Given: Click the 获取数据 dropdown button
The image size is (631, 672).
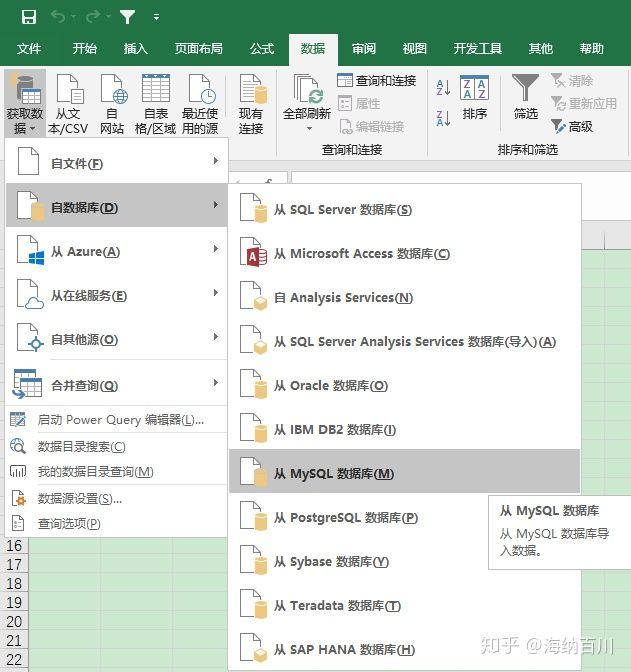Looking at the screenshot, I should point(25,103).
